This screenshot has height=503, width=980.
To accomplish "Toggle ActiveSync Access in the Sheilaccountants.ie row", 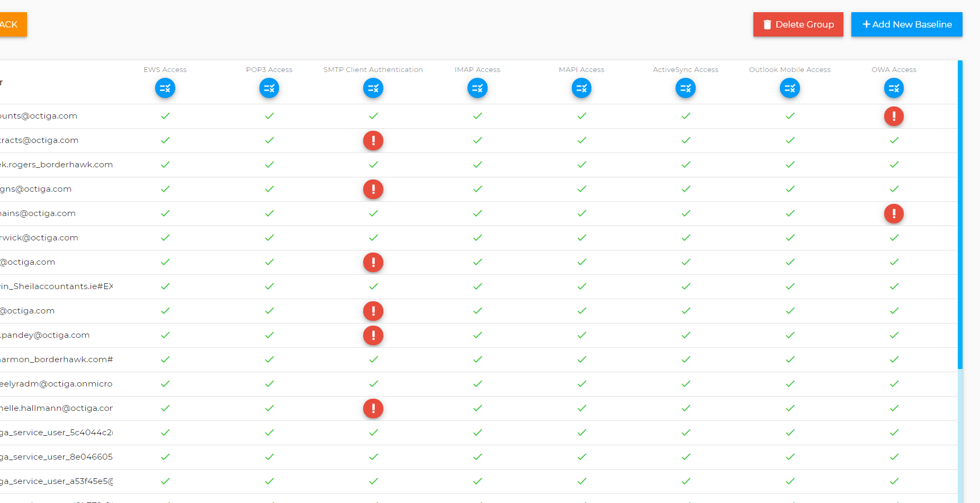I will [x=685, y=286].
